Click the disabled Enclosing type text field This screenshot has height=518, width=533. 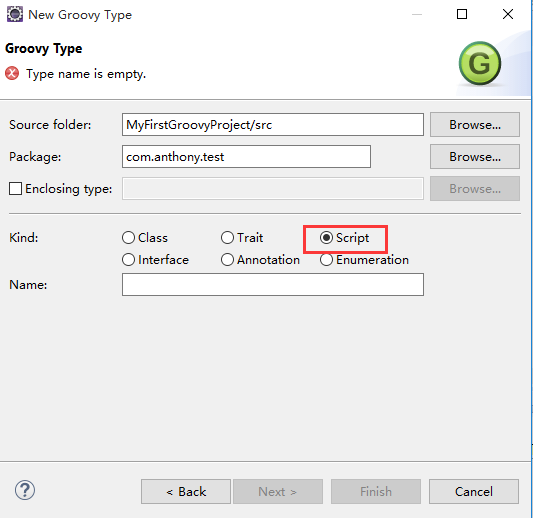coord(273,188)
